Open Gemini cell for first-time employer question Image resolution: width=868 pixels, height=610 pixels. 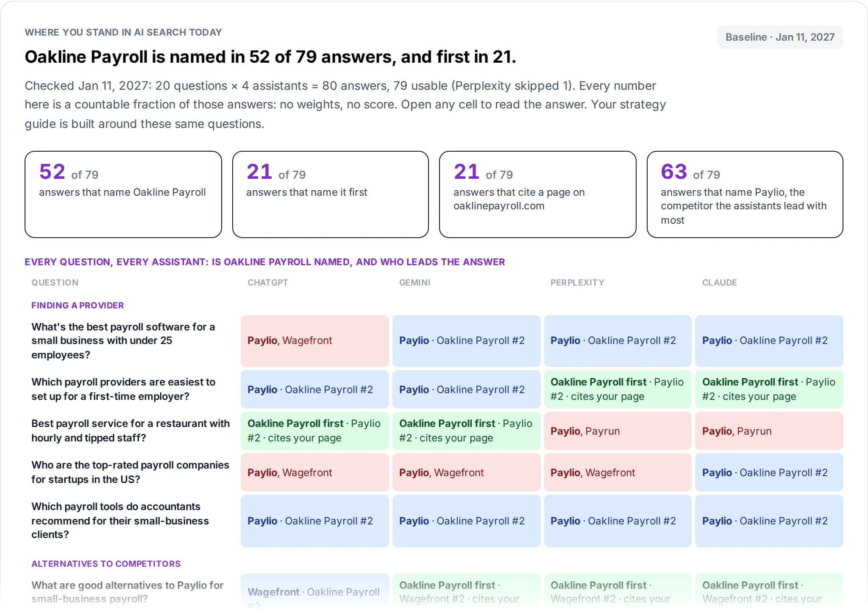click(x=467, y=389)
